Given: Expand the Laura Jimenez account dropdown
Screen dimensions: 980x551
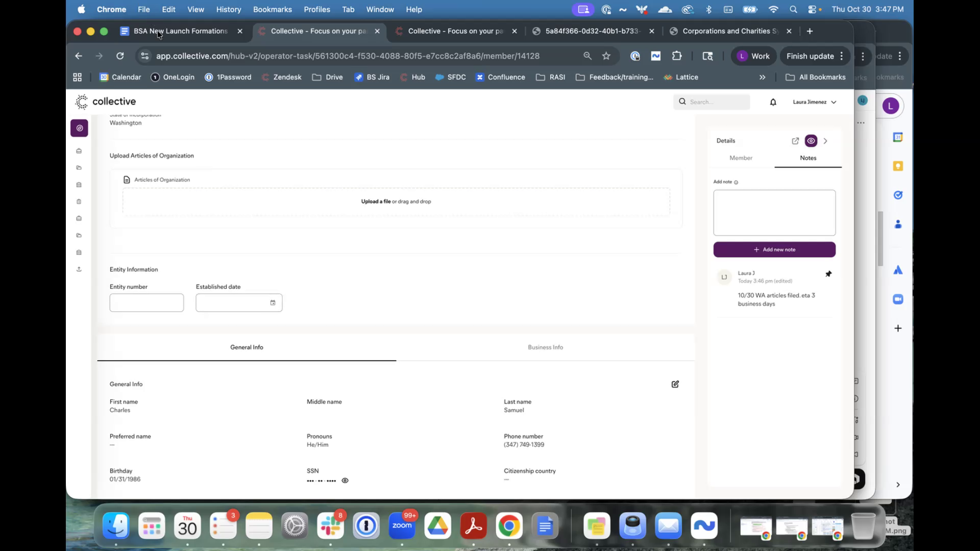Looking at the screenshot, I should (x=815, y=102).
